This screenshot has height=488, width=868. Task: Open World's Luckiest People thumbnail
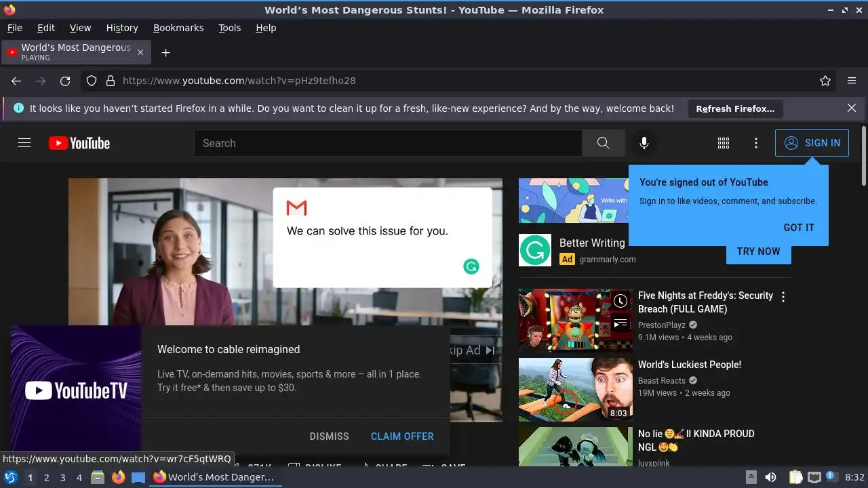[x=576, y=390]
